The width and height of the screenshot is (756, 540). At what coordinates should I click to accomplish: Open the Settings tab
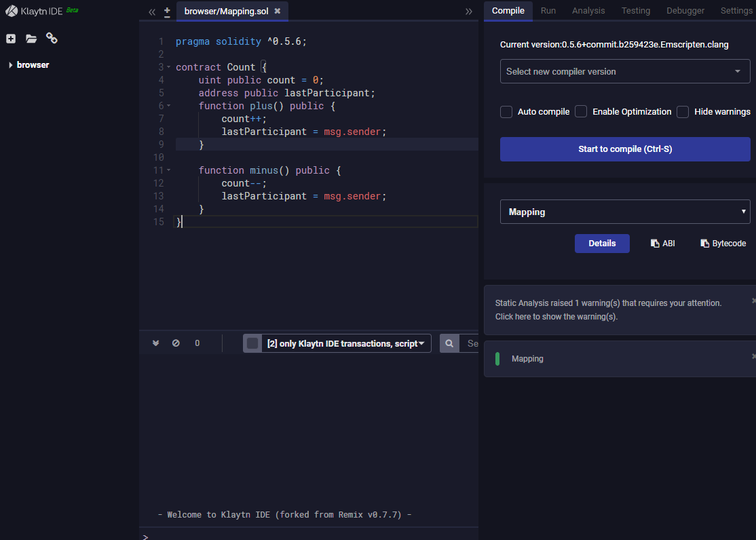(736, 11)
